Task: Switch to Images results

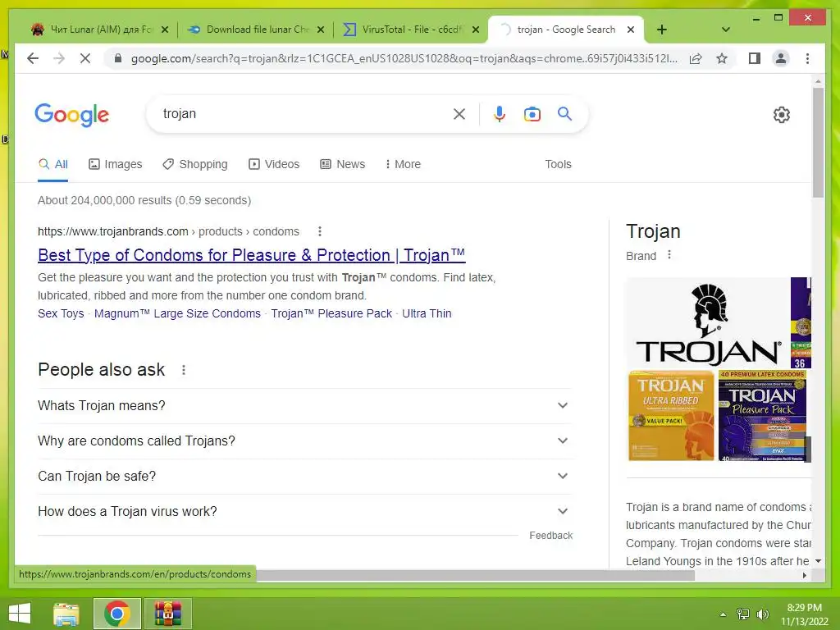Action: point(115,164)
